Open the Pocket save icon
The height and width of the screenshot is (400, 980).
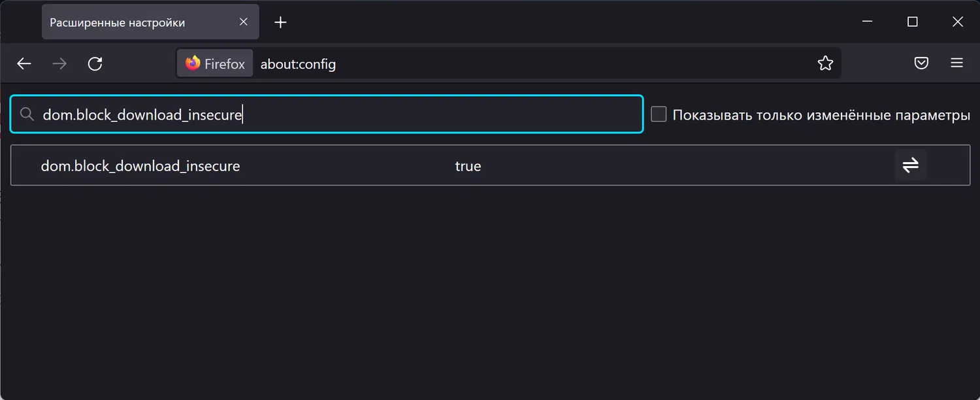(921, 63)
